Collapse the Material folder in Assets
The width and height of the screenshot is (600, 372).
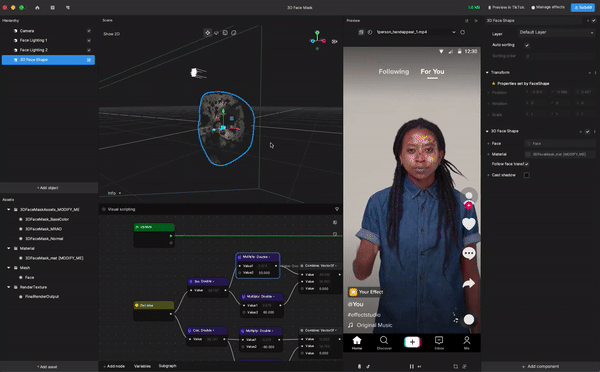(x=8, y=248)
